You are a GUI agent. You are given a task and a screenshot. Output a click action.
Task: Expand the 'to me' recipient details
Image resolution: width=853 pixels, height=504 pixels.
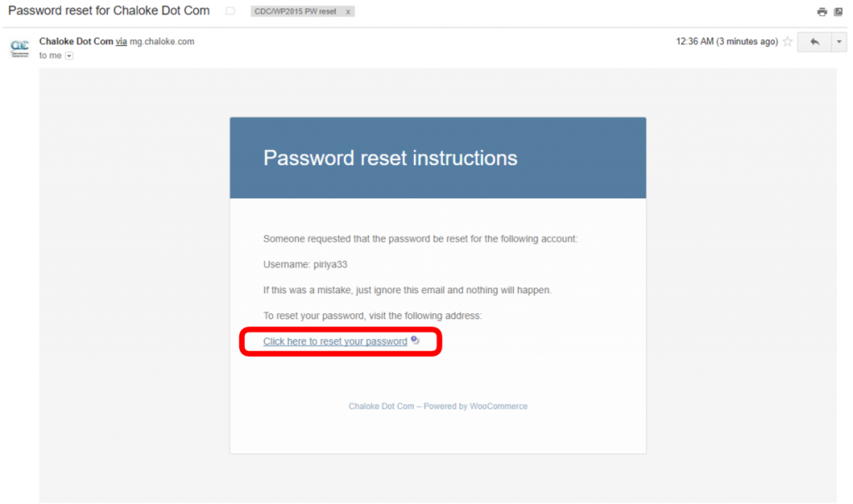(69, 56)
